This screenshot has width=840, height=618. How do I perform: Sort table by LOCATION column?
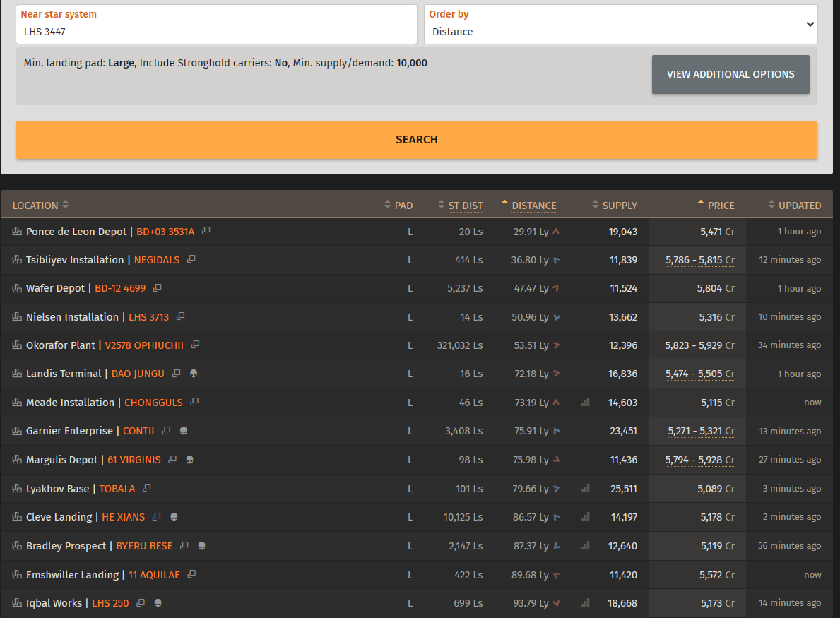pos(41,205)
